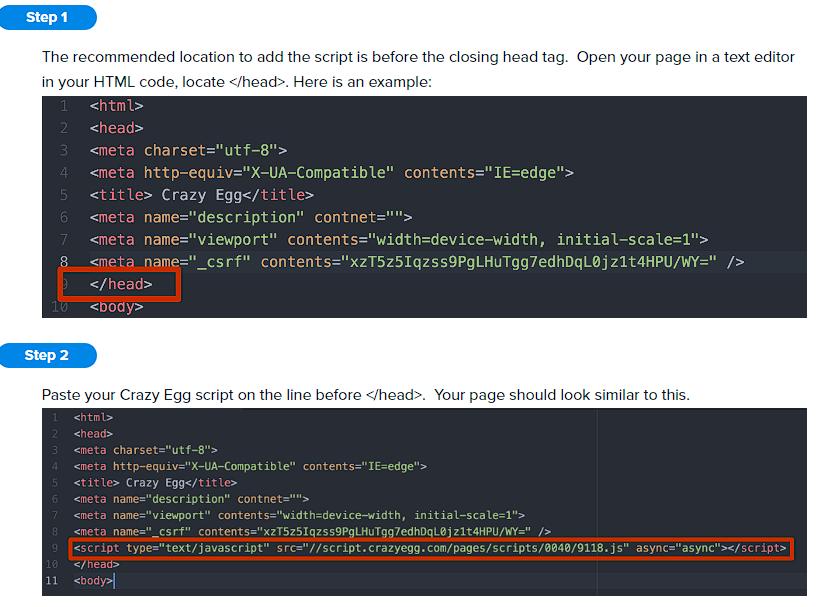This screenshot has width=833, height=607.
Task: Click meta name="viewport" line in first code block
Action: click(398, 240)
